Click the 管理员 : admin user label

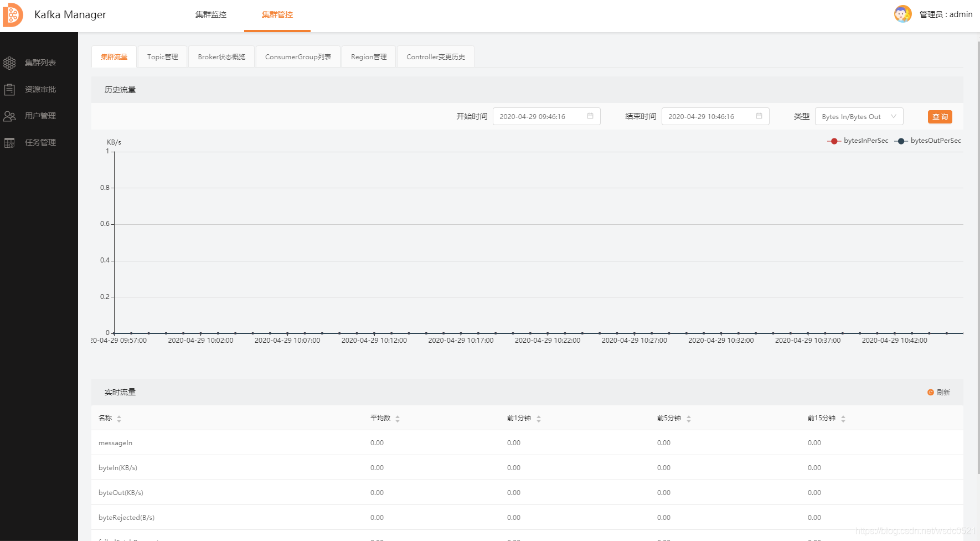[946, 14]
